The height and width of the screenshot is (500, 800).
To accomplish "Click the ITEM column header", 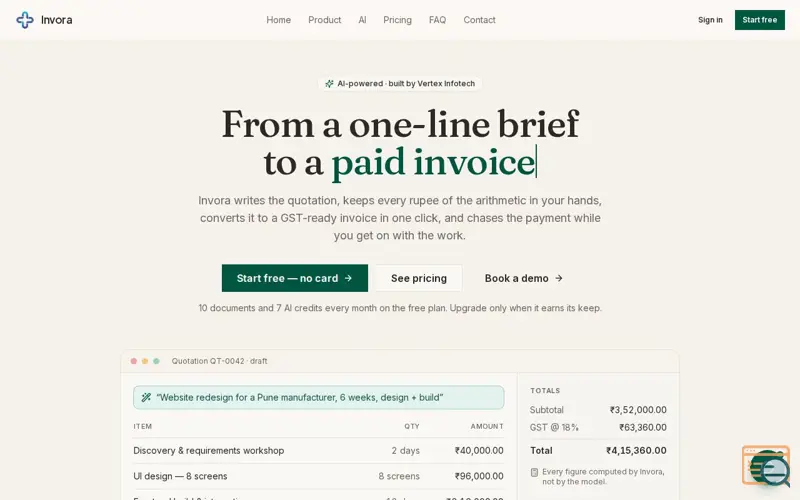I will [142, 427].
